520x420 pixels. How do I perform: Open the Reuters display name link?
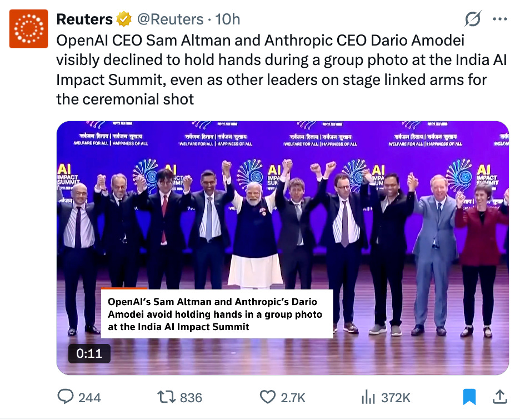(x=84, y=19)
